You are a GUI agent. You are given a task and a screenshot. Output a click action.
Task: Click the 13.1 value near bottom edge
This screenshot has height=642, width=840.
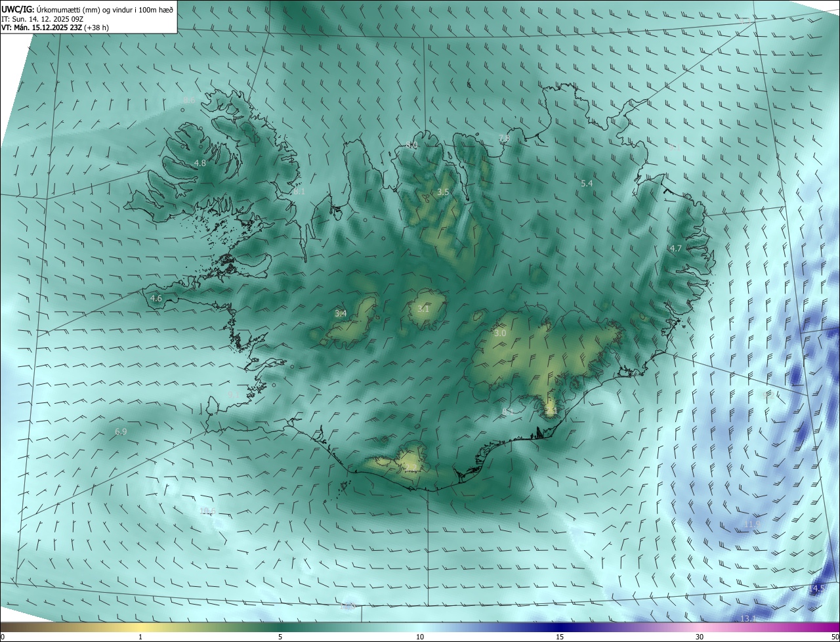(748, 618)
